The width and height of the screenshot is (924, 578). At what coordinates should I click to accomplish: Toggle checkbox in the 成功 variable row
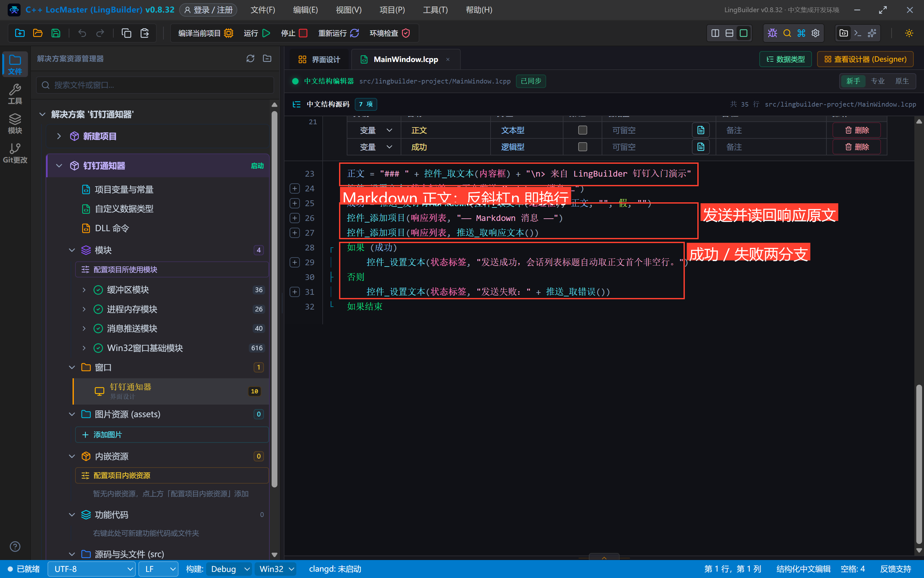click(582, 147)
